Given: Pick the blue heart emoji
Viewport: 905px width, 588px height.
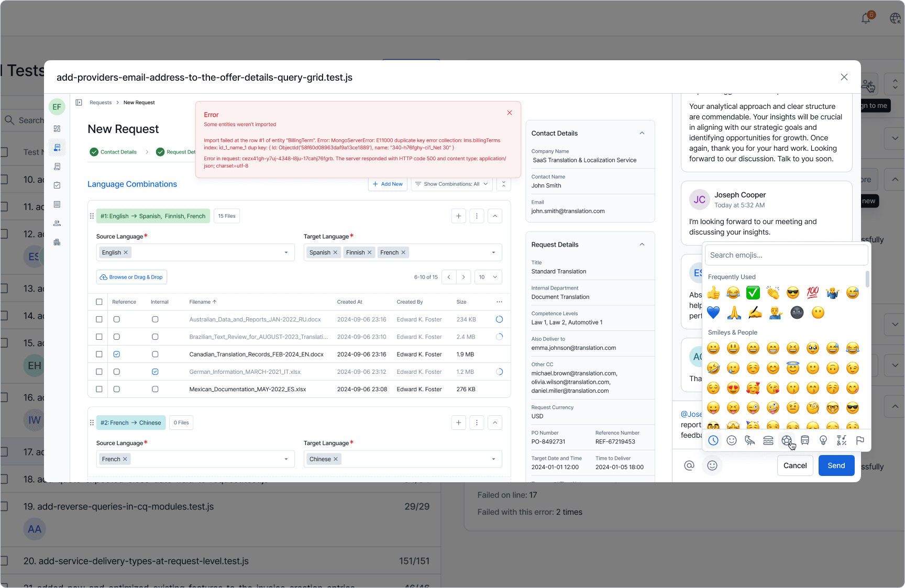Looking at the screenshot, I should coord(713,313).
